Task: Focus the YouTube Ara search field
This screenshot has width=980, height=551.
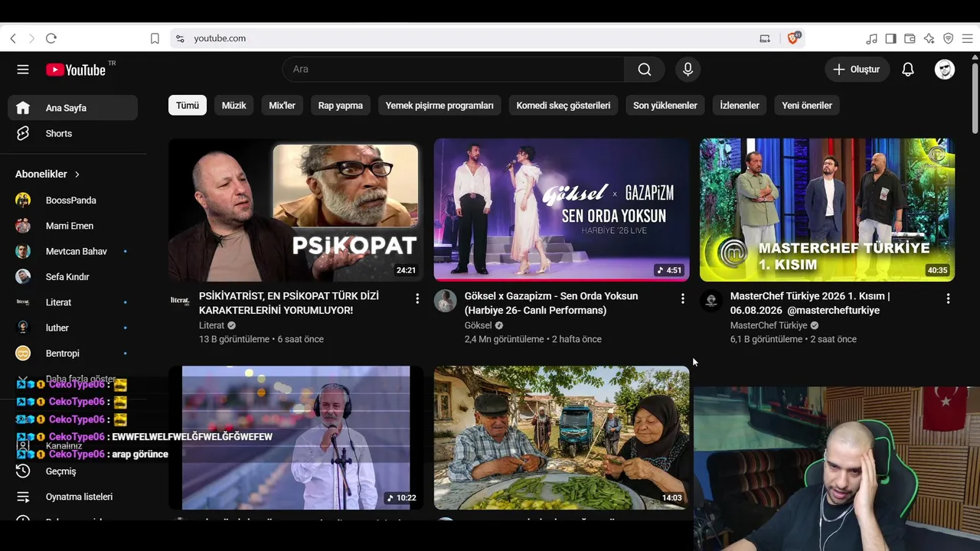Action: pyautogui.click(x=453, y=70)
